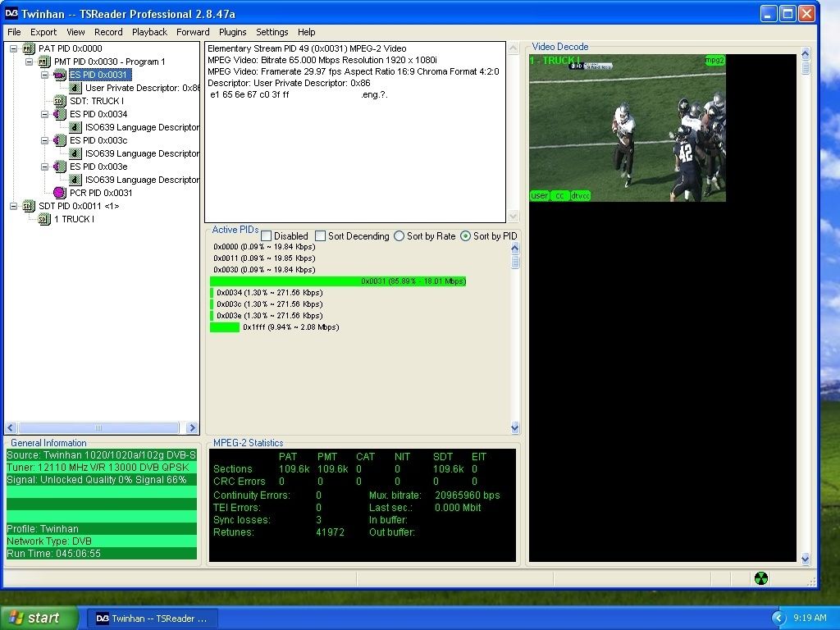Open the Help menu
The width and height of the screenshot is (840, 630).
pos(307,32)
